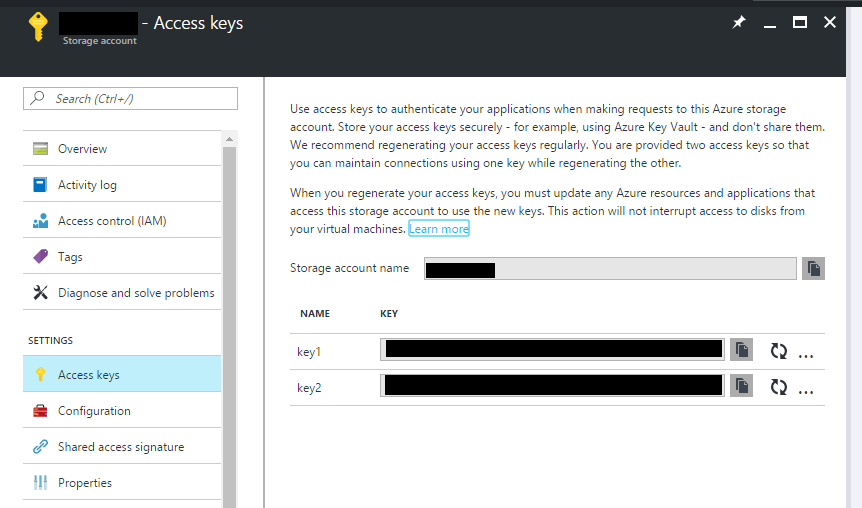This screenshot has height=508, width=862.
Task: Open the Configuration settings
Action: click(122, 411)
